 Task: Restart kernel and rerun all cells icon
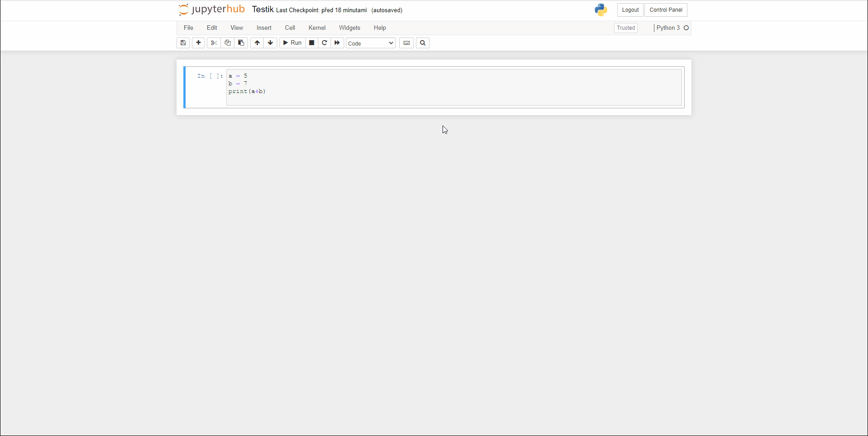(x=337, y=43)
